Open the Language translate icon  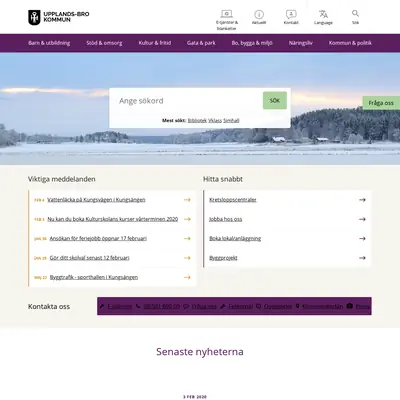coord(323,14)
